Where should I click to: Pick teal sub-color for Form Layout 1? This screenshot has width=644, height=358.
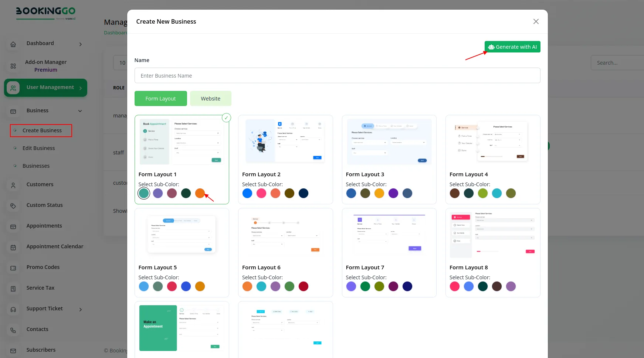(144, 193)
